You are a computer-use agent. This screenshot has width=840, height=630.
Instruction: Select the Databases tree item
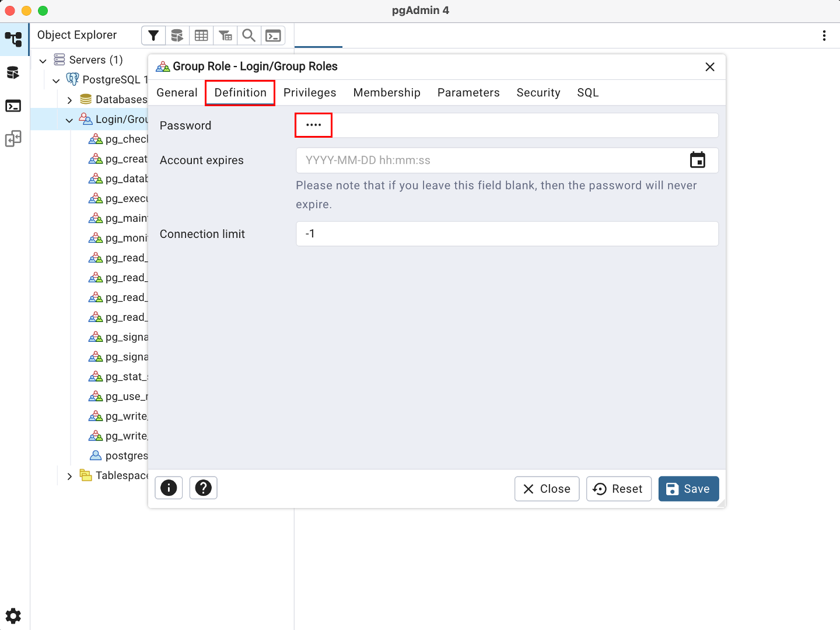coord(121,99)
